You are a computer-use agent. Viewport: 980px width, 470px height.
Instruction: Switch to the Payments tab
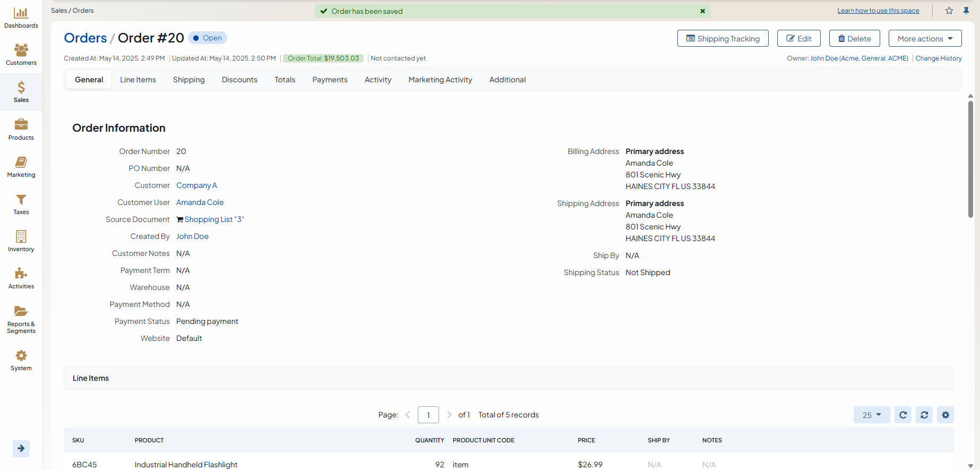(x=330, y=80)
